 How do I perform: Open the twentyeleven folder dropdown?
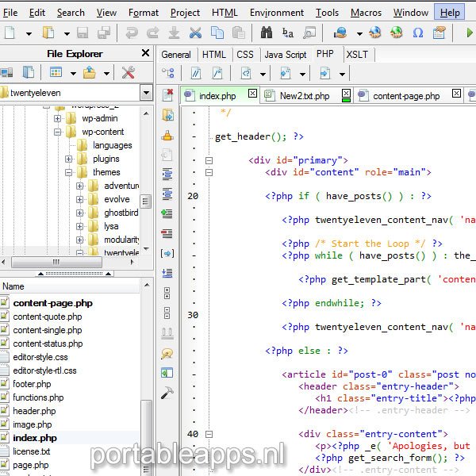pos(145,93)
